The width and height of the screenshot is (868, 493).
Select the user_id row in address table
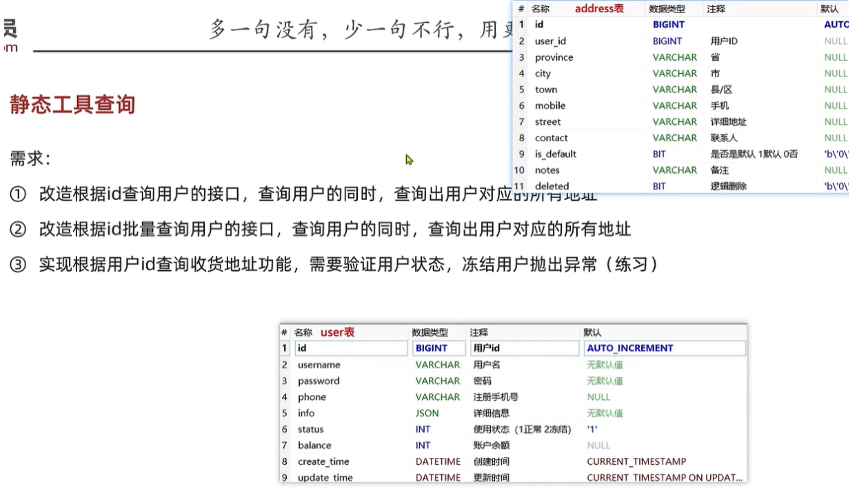click(550, 41)
